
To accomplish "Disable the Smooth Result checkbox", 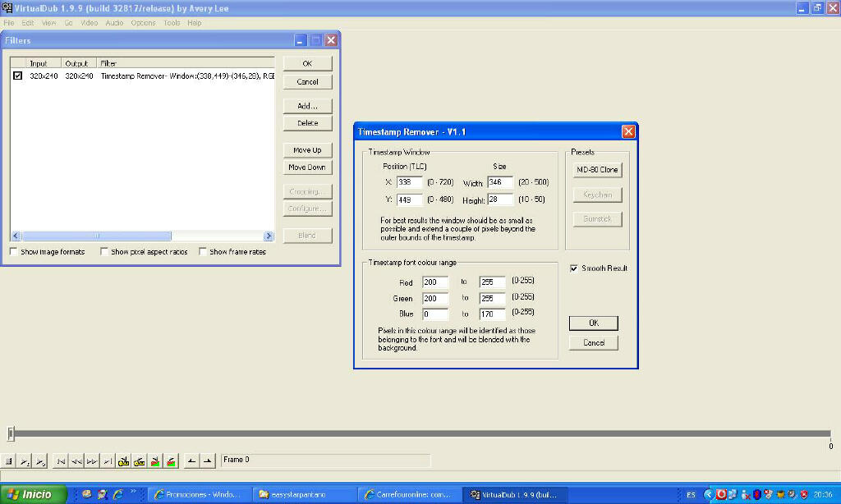I will click(574, 268).
